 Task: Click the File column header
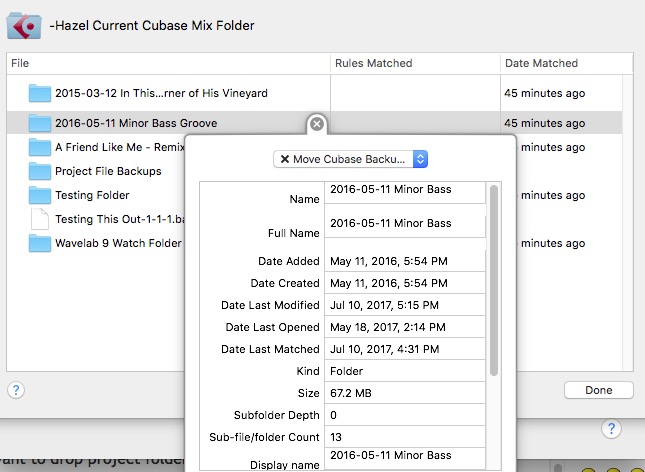tap(168, 63)
